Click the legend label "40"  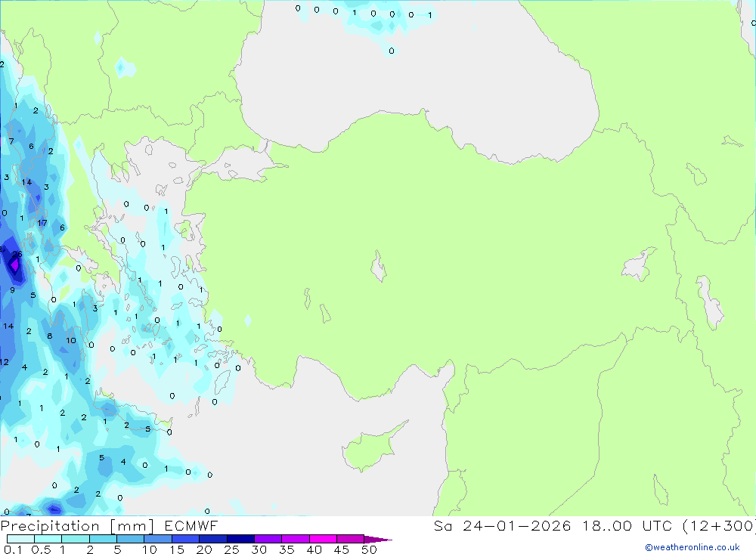pyautogui.click(x=314, y=549)
